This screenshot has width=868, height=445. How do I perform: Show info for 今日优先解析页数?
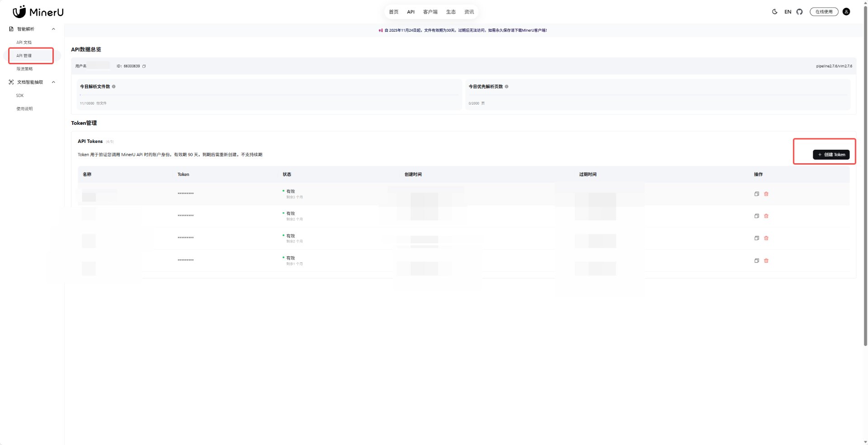(x=506, y=86)
